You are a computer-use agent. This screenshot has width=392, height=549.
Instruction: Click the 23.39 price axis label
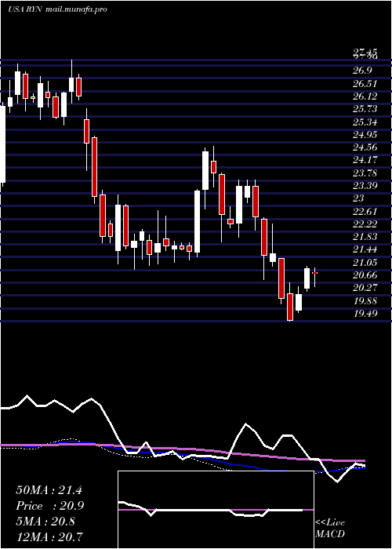[365, 186]
